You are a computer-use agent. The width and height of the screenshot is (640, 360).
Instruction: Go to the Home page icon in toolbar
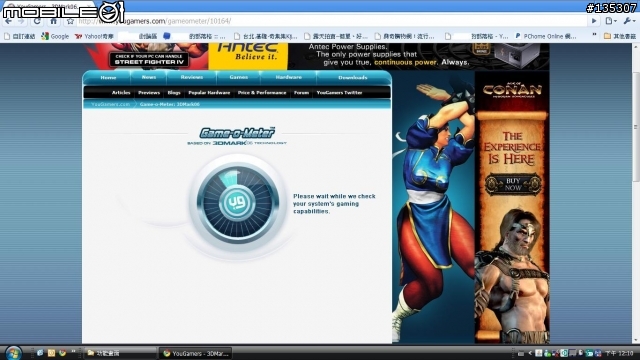[x=53, y=21]
